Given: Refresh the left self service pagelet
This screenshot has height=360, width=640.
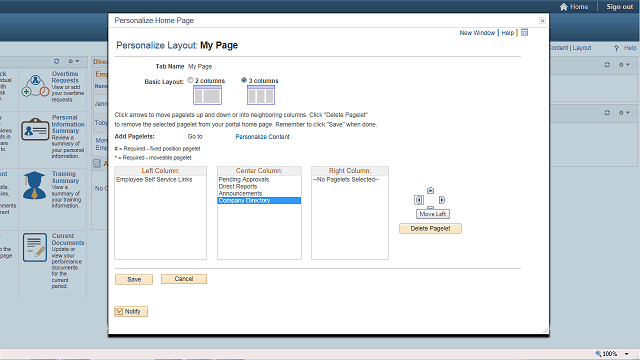Looking at the screenshot, I should 57,61.
